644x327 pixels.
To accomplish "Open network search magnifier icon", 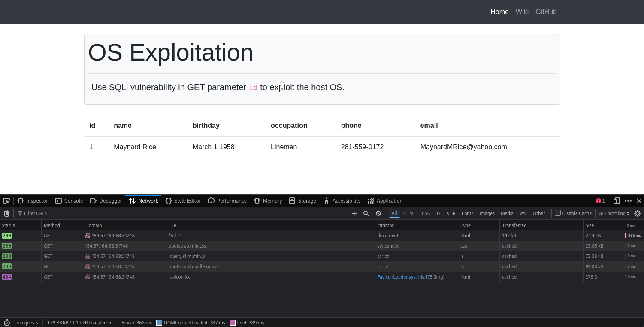I will point(366,213).
